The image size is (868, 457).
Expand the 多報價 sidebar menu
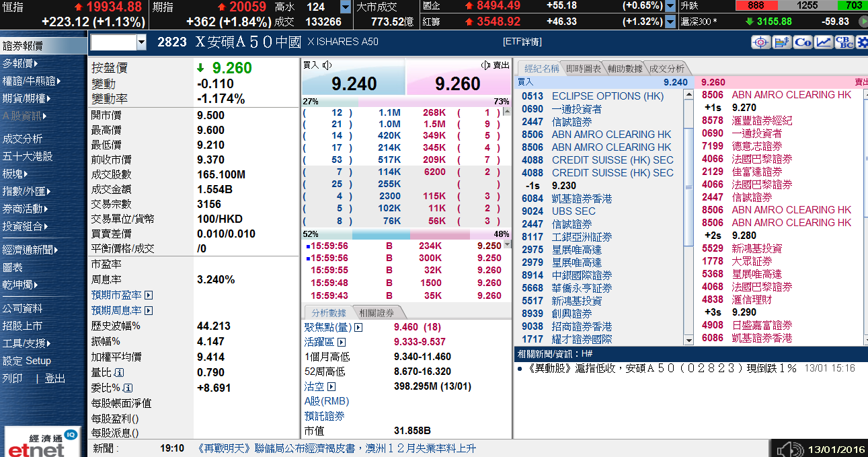tap(20, 64)
